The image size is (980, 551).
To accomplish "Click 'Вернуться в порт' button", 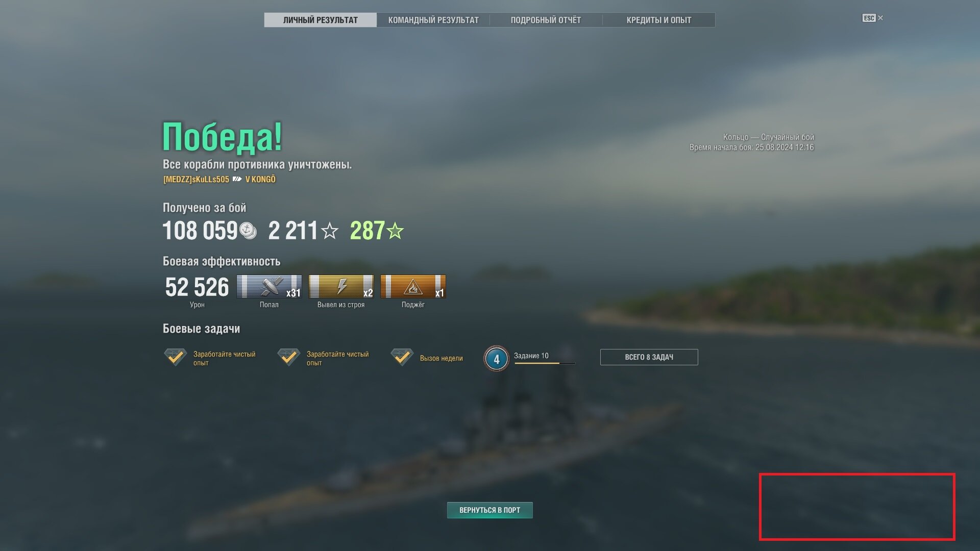I will [x=490, y=510].
